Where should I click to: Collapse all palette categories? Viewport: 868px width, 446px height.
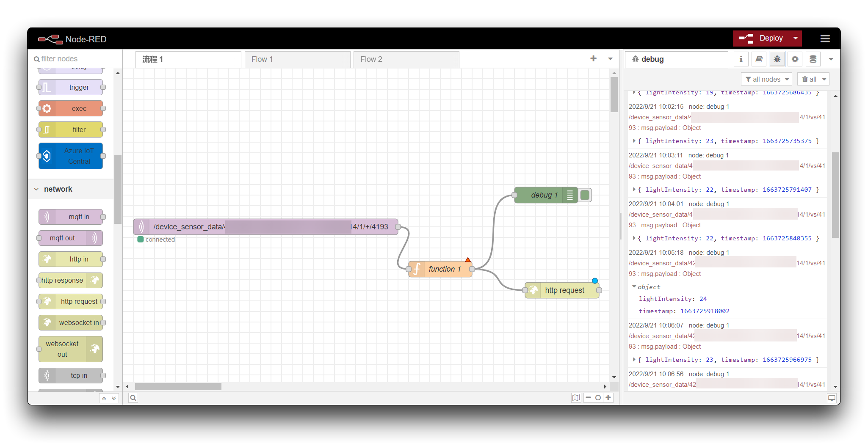[104, 398]
